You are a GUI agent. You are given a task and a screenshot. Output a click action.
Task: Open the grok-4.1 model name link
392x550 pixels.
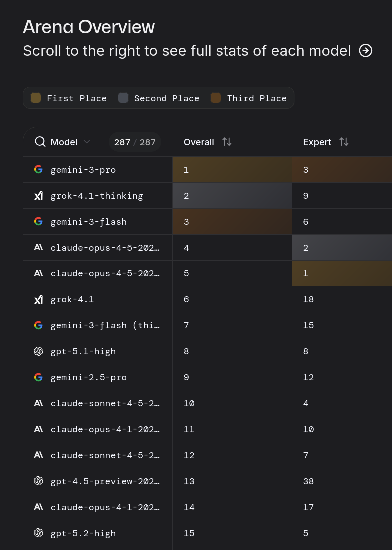(x=72, y=300)
